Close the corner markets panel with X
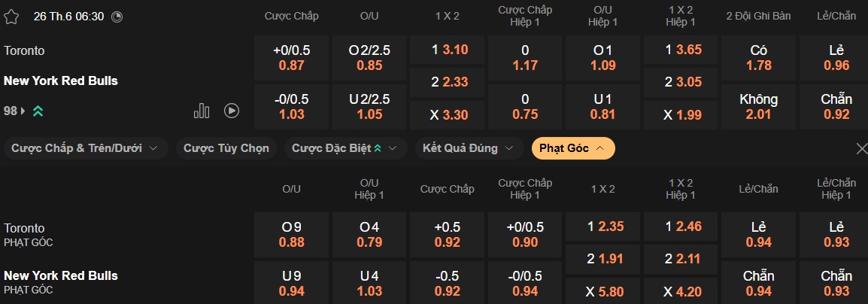The image size is (868, 304). click(x=861, y=149)
